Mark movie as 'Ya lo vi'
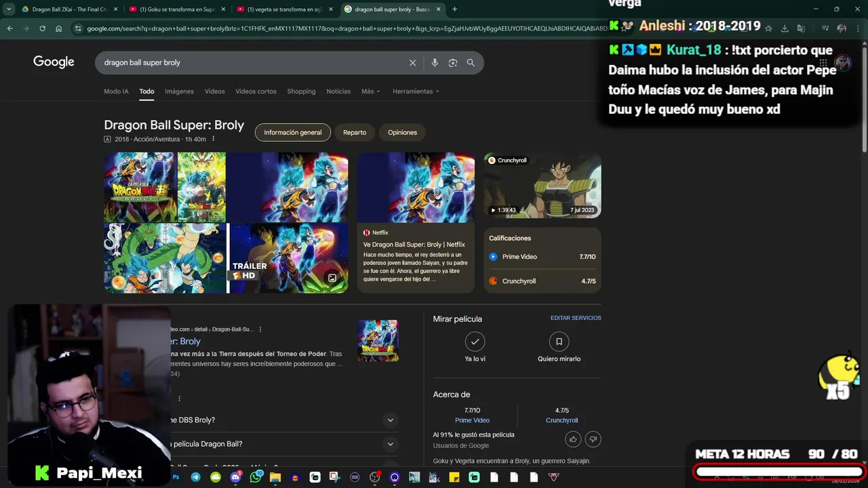Screen dimensions: 868x488 tap(475, 342)
